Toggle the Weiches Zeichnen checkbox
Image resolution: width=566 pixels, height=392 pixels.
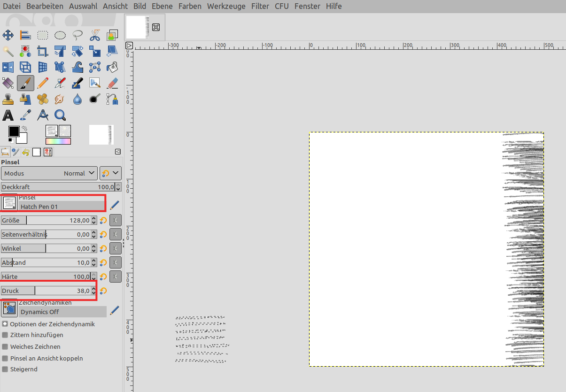pos(5,347)
